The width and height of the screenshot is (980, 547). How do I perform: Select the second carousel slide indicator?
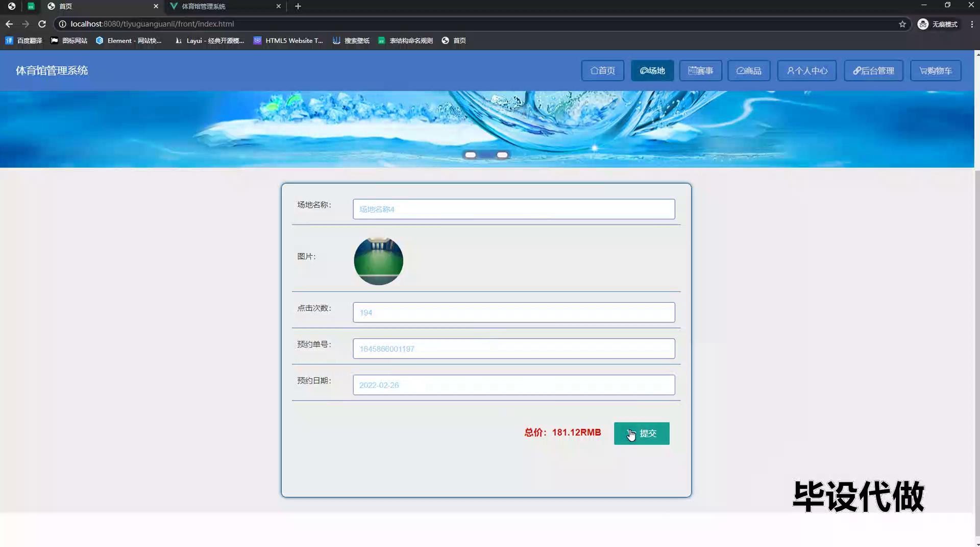point(502,155)
